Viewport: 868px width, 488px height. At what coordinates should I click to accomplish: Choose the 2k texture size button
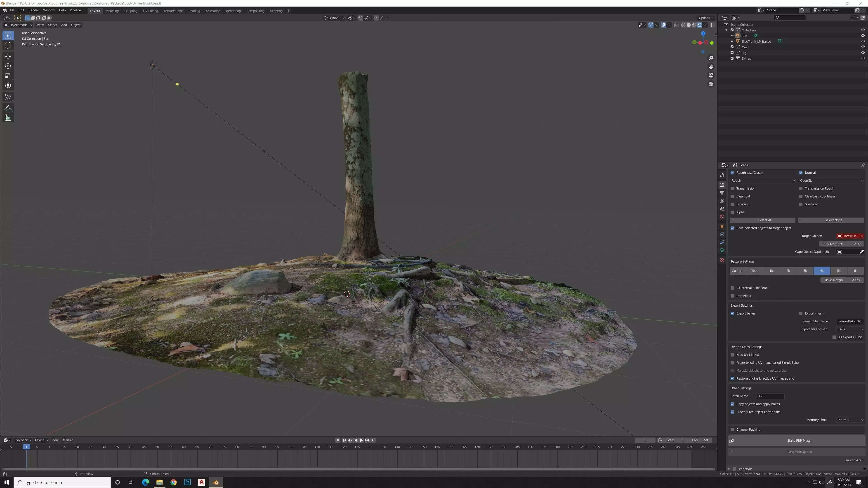[x=788, y=271]
